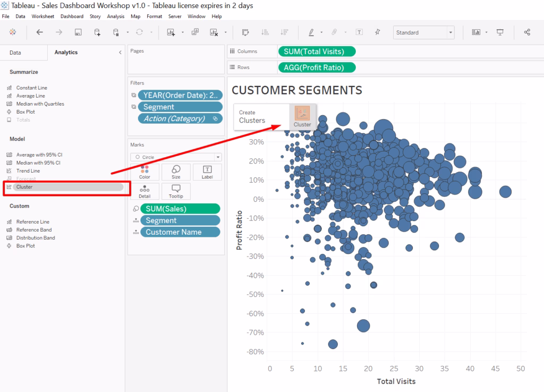Click the Save icon in toolbar

coord(78,32)
